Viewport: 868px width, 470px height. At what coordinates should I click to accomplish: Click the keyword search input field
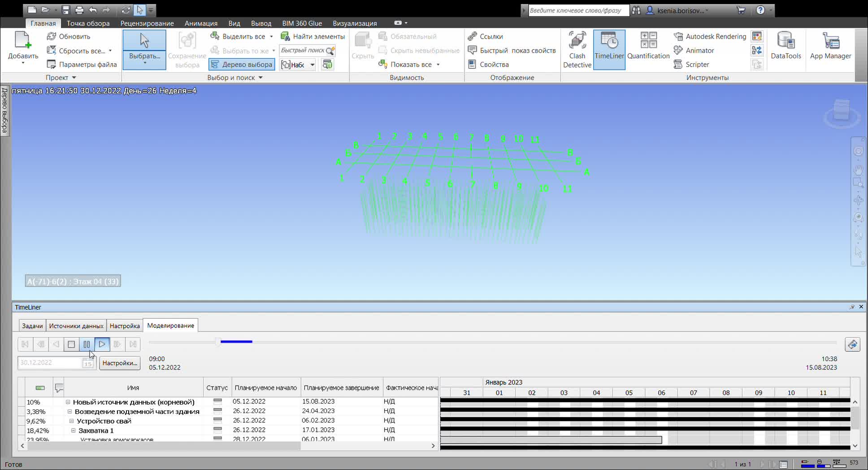(x=578, y=10)
